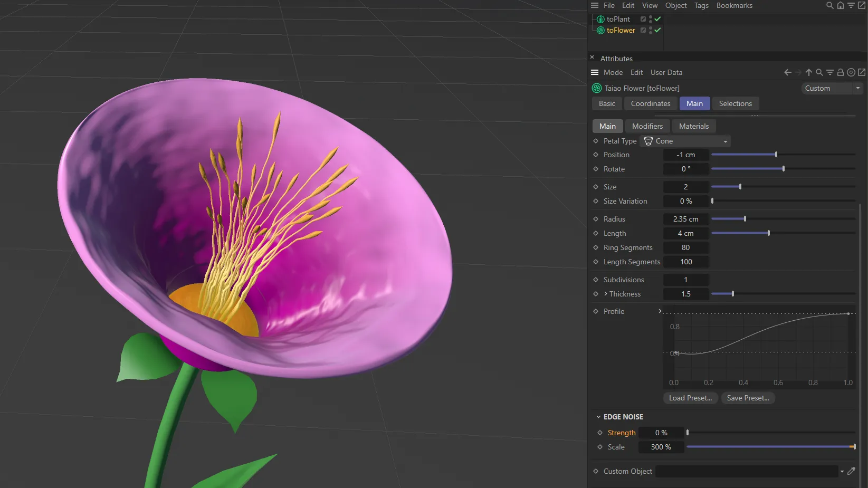Click the green enable checkmark on toPlant
868x488 pixels.
tap(657, 19)
